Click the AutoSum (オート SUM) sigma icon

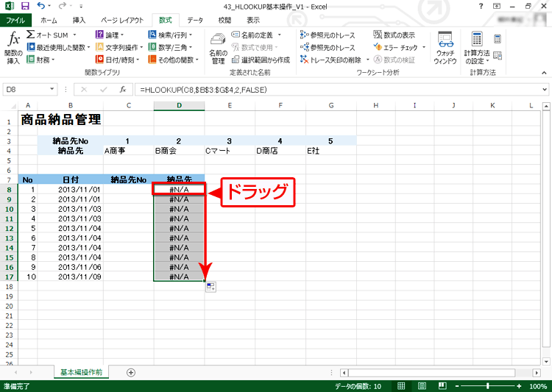coord(31,35)
